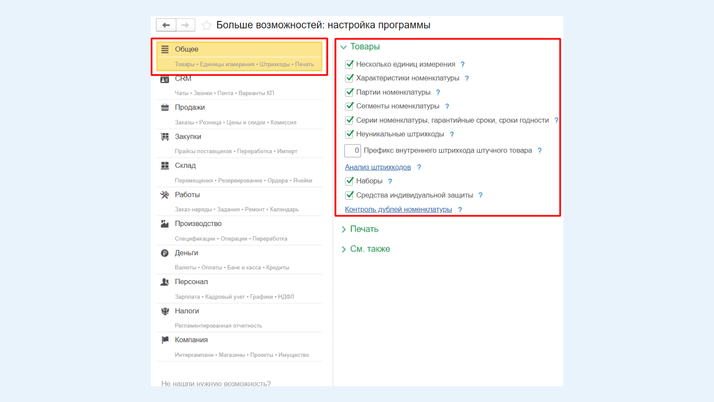Open the Производство settings section
Viewport: 714px width, 402px height.
coord(240,230)
